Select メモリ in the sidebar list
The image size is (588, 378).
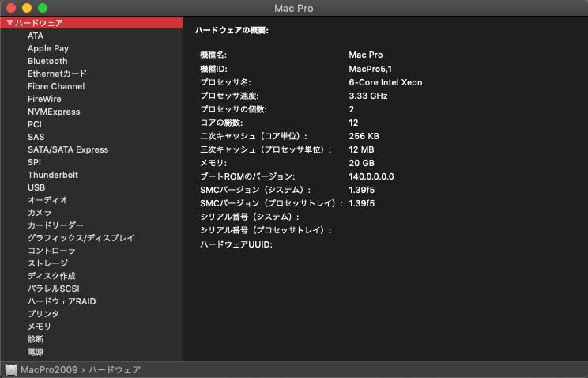(39, 327)
